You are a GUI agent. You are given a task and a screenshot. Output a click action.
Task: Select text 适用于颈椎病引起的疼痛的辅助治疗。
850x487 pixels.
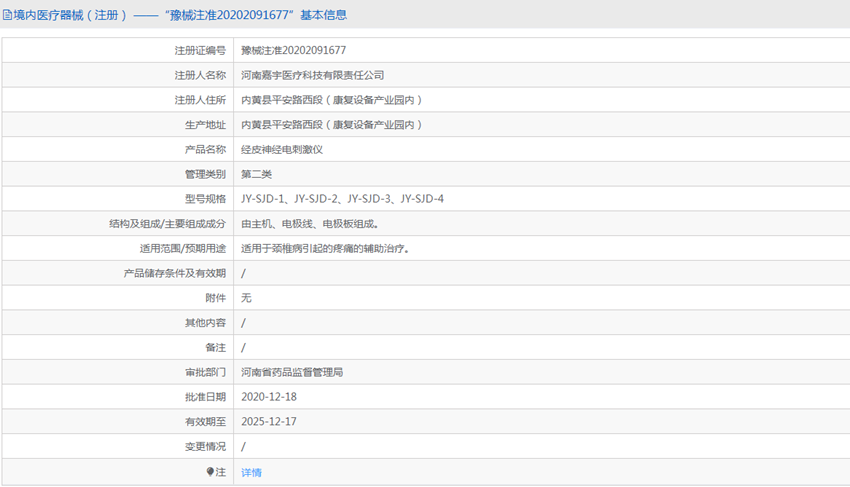[x=325, y=248]
